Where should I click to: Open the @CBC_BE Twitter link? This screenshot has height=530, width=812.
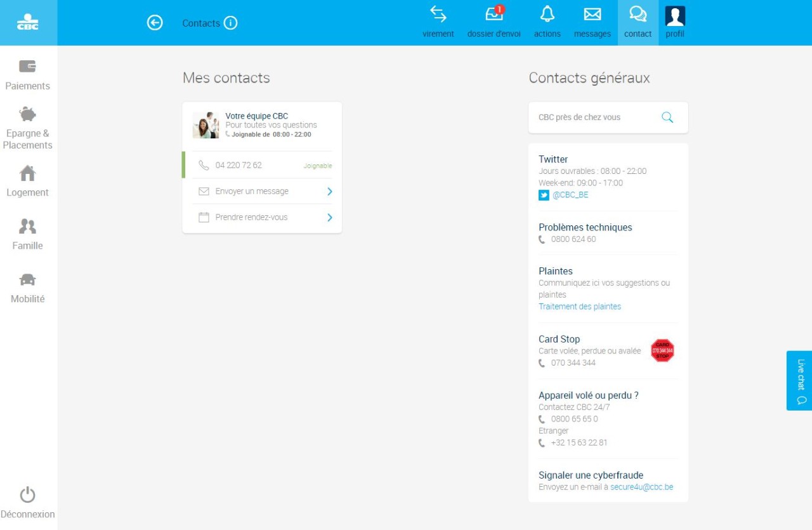point(570,195)
